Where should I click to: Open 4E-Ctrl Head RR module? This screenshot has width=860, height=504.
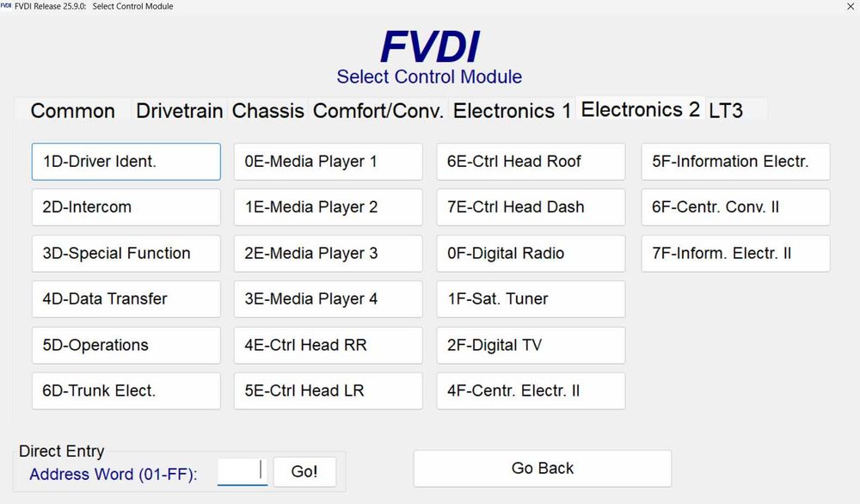click(329, 345)
